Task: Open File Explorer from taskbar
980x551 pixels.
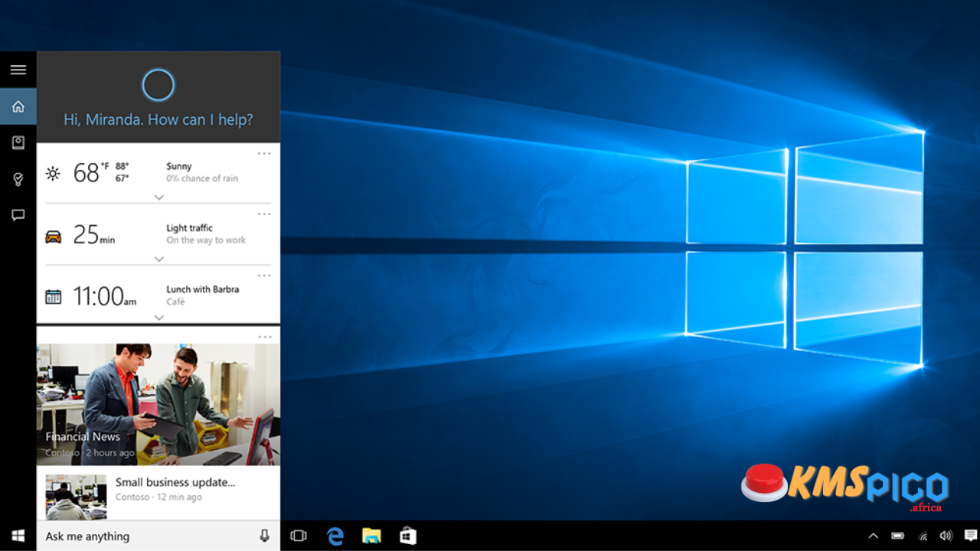Action: click(371, 536)
